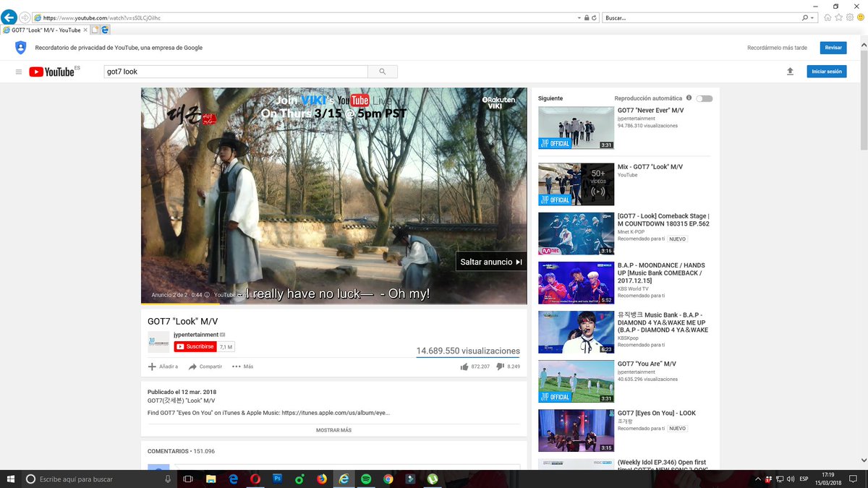Open Photoshop from the taskbar
This screenshot has width=868, height=488.
pos(277,479)
